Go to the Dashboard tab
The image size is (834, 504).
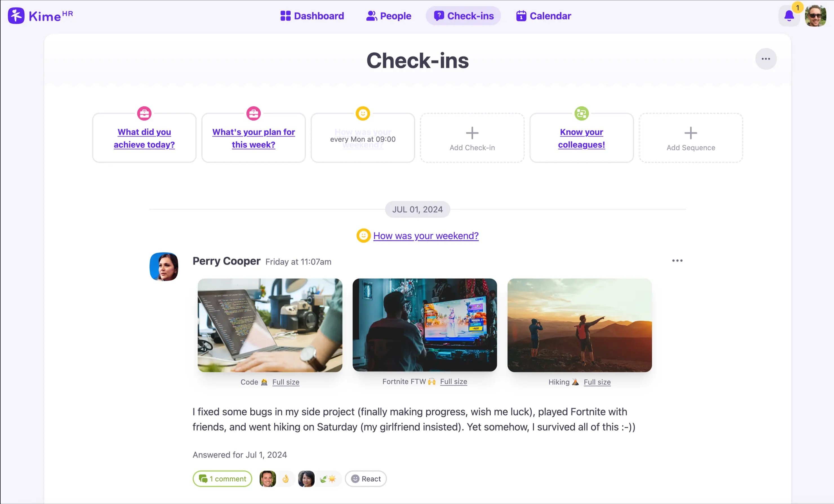coord(312,16)
